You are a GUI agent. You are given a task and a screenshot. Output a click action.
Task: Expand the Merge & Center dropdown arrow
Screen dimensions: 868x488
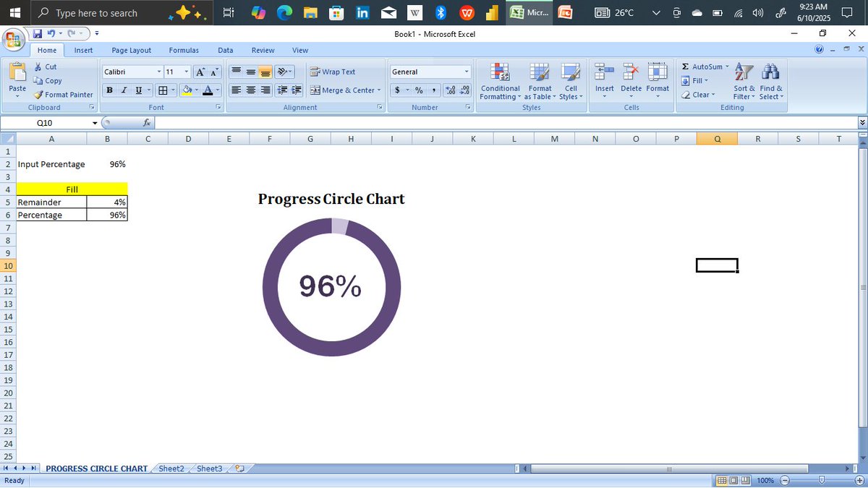[379, 90]
